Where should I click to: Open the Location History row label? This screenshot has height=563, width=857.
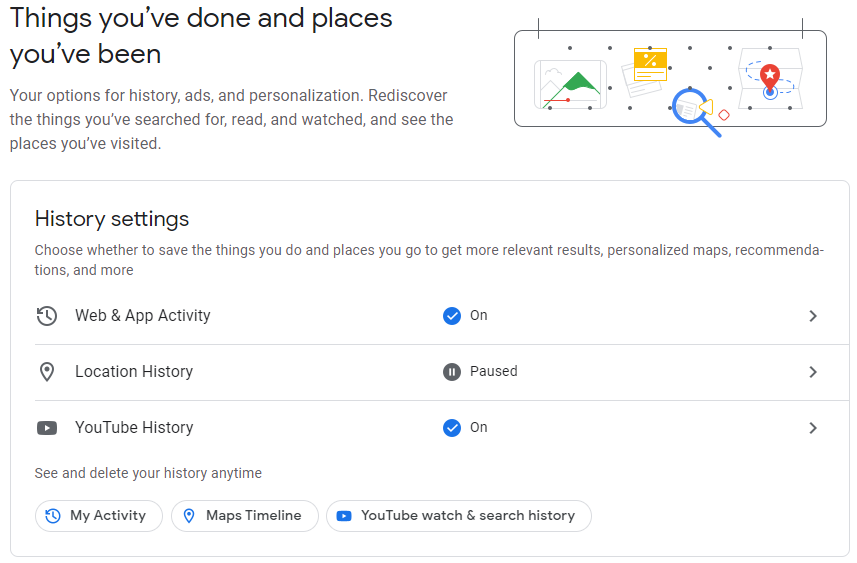click(x=134, y=372)
